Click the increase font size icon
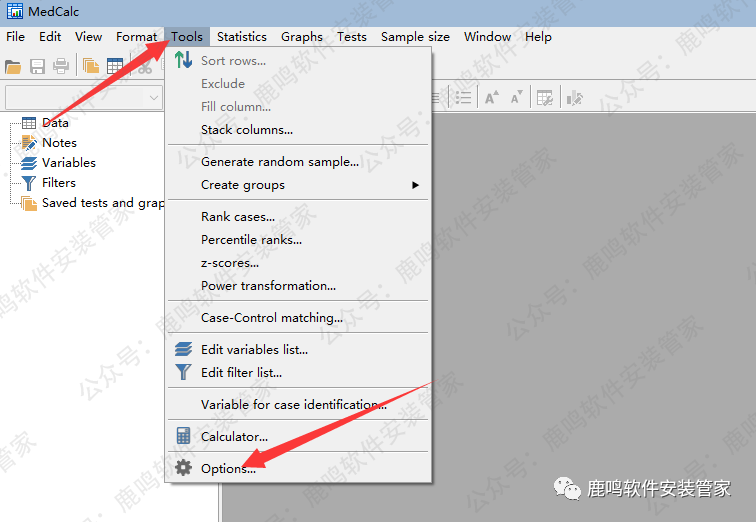This screenshot has width=756, height=522. click(492, 97)
